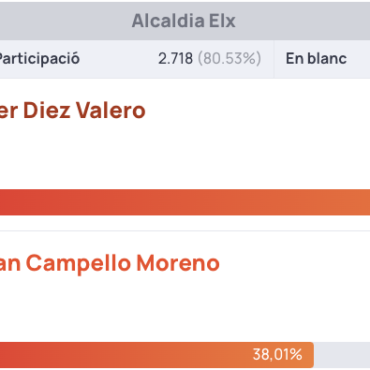Open the Diez Valero candidate name

tap(73, 110)
